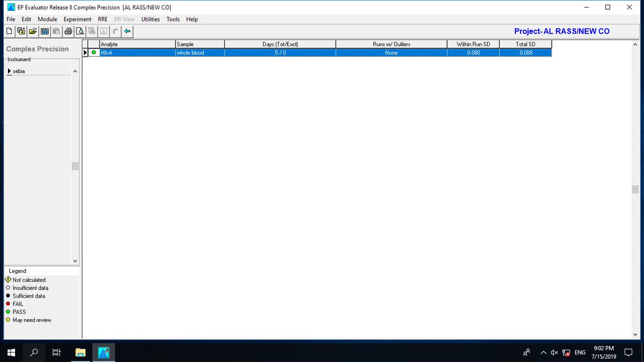Click the Sample column header
Screen dimensions: 644x362
pos(200,44)
